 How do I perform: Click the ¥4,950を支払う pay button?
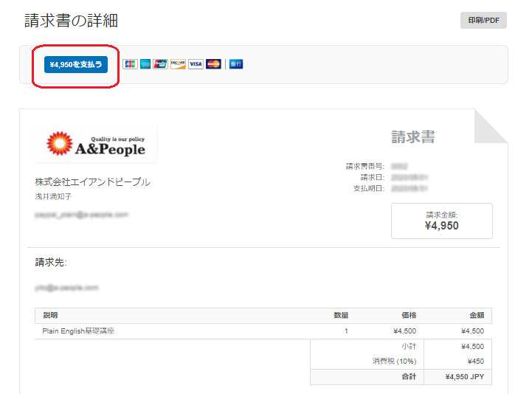point(75,65)
